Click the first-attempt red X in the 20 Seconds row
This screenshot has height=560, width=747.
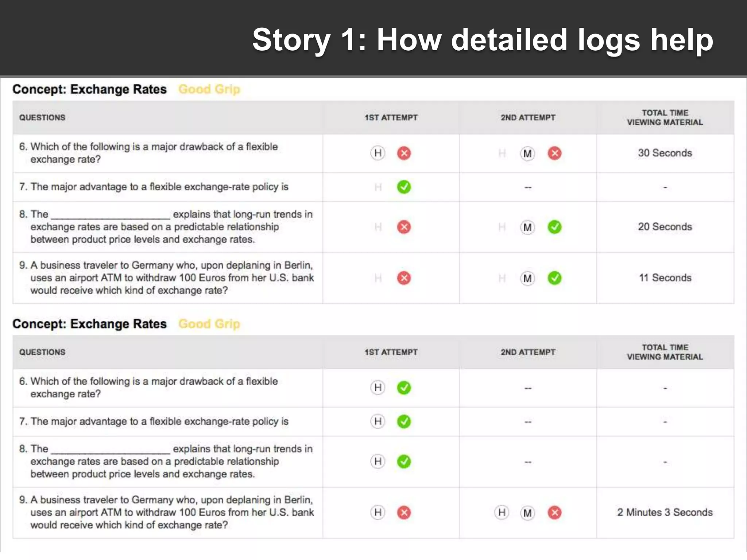coord(404,227)
